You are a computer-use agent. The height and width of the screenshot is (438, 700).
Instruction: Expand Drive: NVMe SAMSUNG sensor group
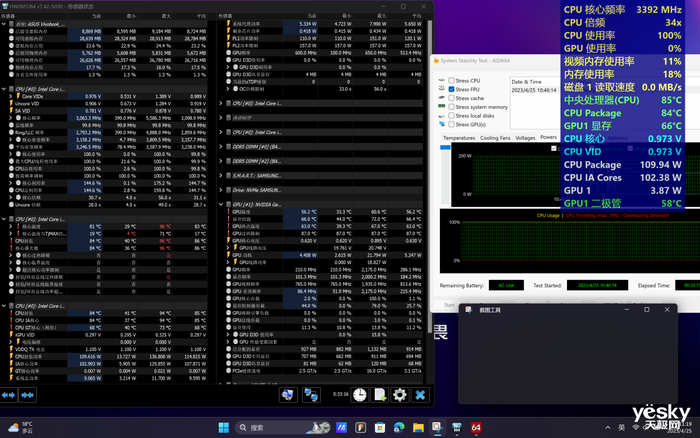click(x=221, y=190)
